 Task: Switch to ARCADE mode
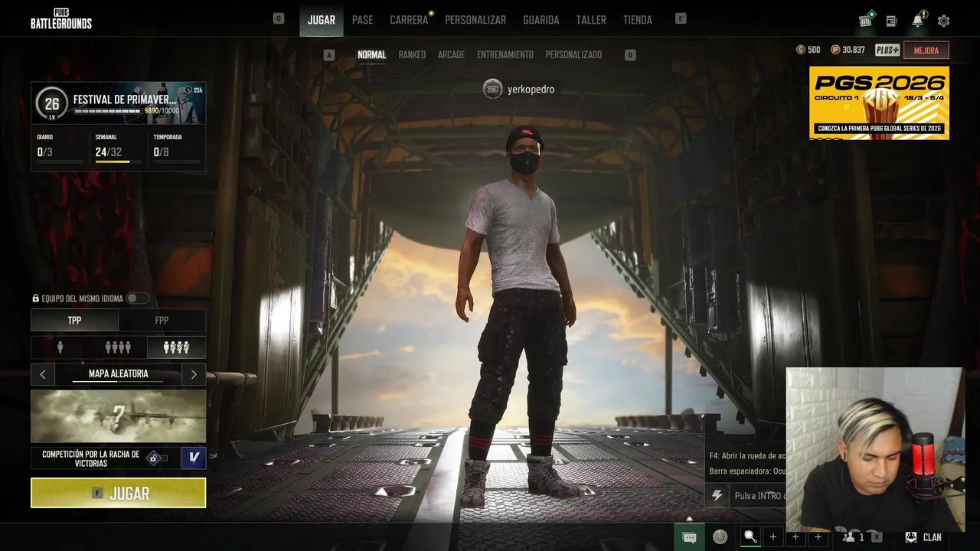coord(452,55)
